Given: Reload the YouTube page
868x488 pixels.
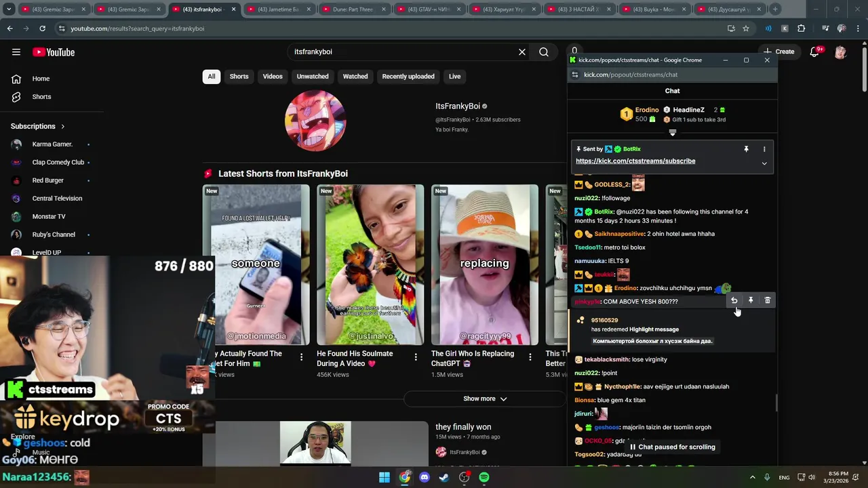Looking at the screenshot, I should 42,28.
